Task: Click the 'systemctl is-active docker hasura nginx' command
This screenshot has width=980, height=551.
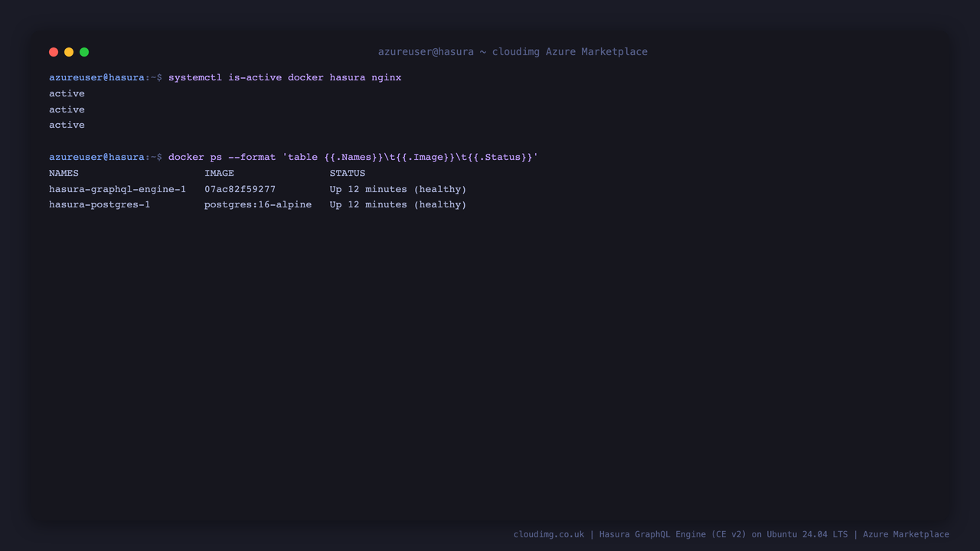Action: (285, 77)
